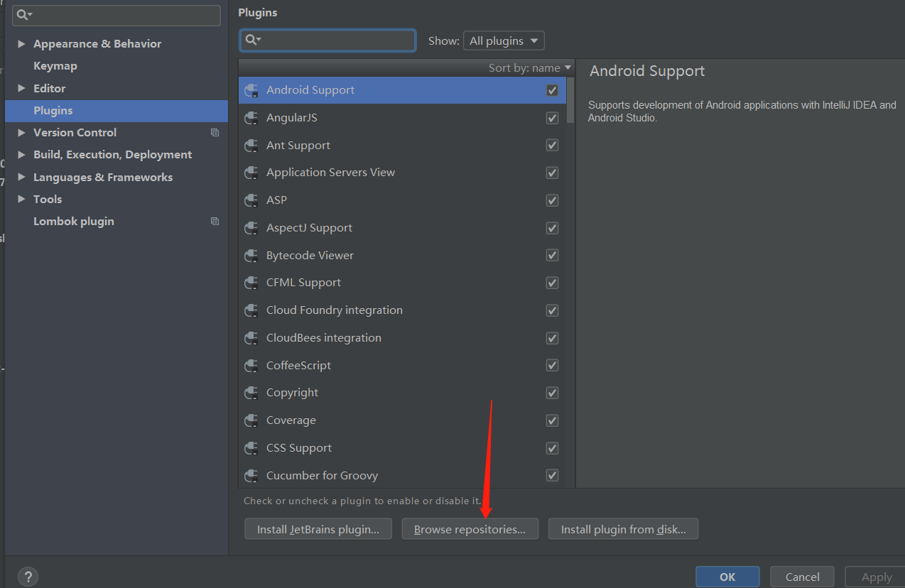Click the Bytecode Viewer plugin icon
This screenshot has height=588, width=905.
pos(251,256)
